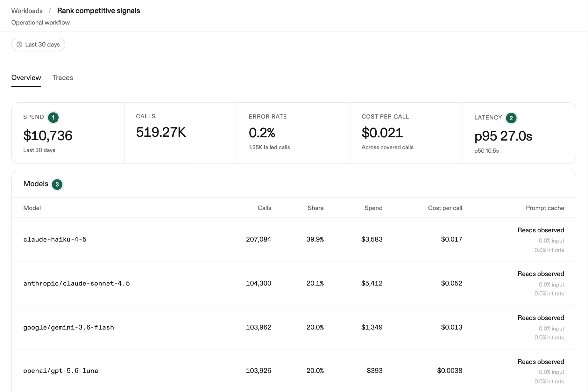The width and height of the screenshot is (588, 392).
Task: Click the 39.9% share cell
Action: [x=315, y=239]
